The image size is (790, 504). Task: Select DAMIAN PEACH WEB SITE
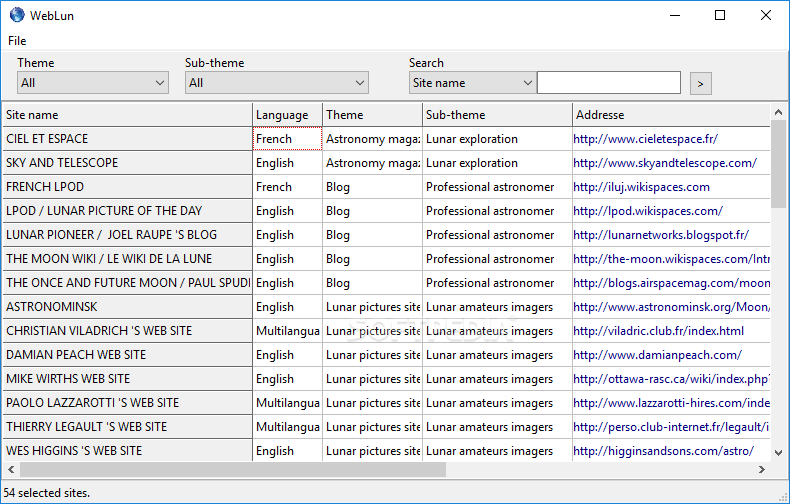127,355
